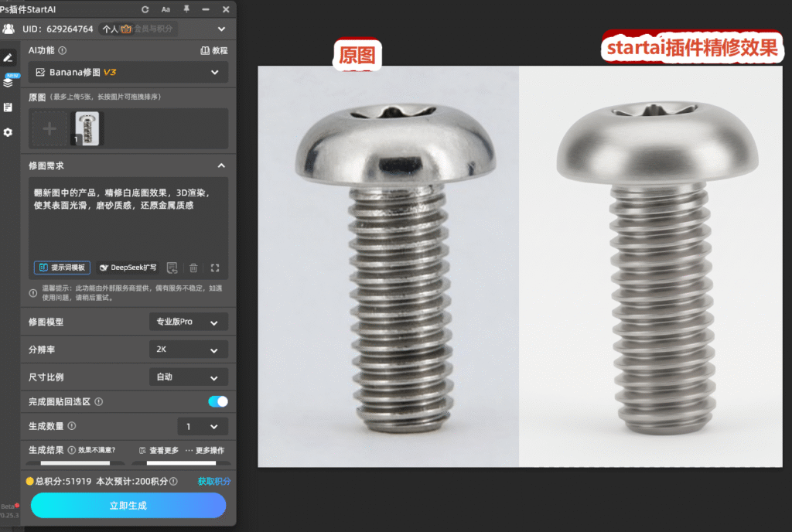The width and height of the screenshot is (792, 532).
Task: Open the 提示词模板 prompt templates
Action: pos(62,268)
